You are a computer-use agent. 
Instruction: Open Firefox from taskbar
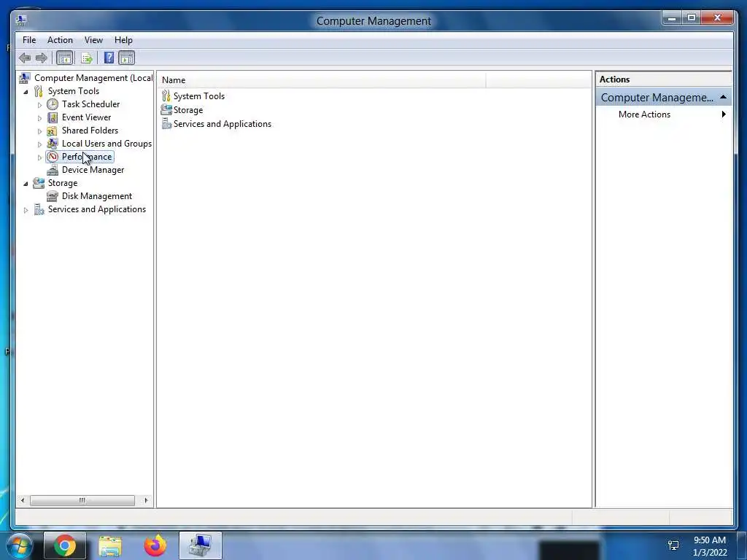coord(155,545)
